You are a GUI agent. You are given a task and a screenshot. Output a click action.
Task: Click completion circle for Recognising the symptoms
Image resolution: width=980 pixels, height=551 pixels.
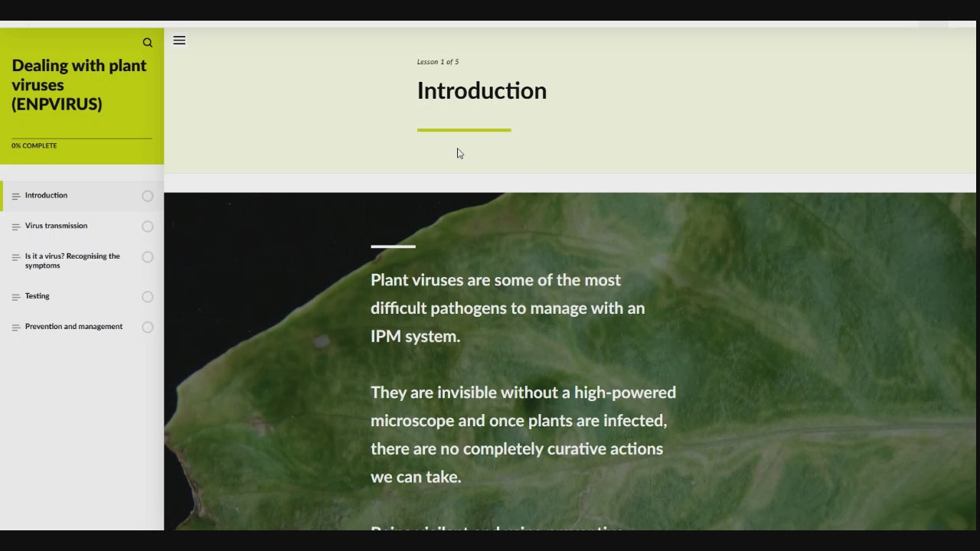tap(148, 257)
